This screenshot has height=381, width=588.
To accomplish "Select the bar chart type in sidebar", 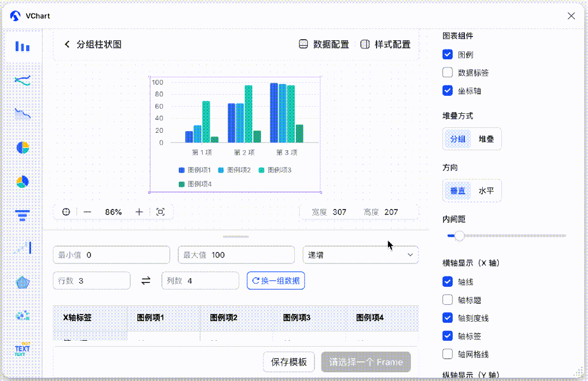I will (22, 46).
